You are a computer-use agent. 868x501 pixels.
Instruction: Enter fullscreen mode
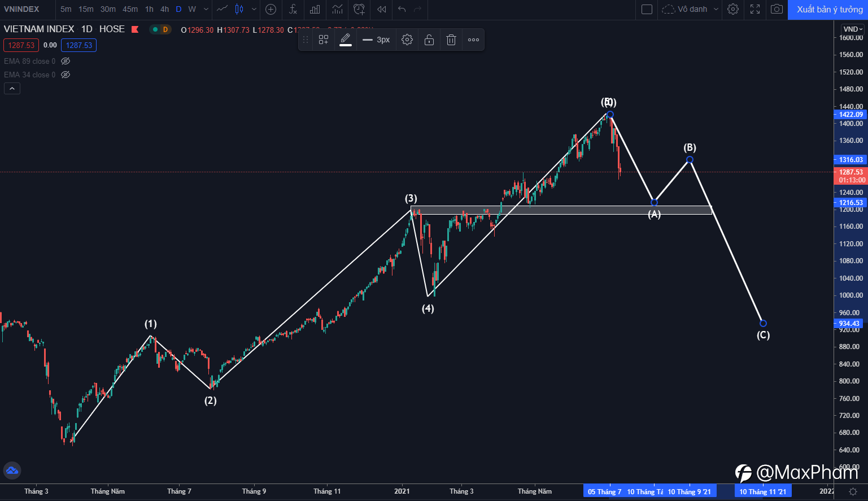755,9
